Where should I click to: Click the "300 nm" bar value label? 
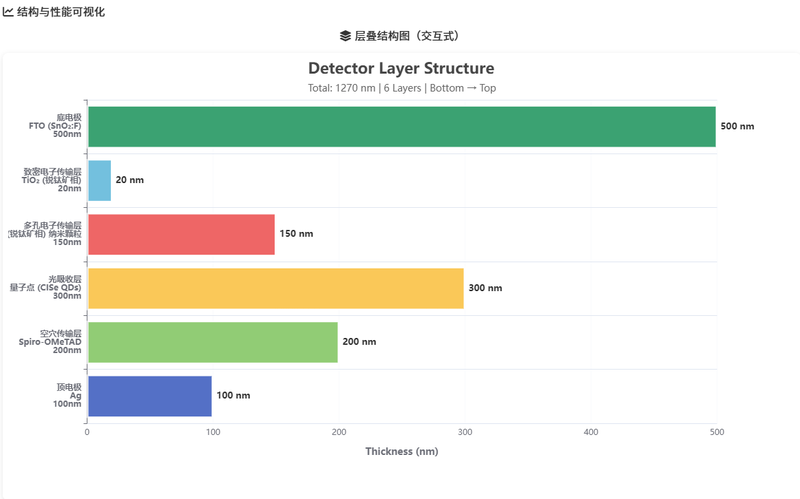coord(485,288)
